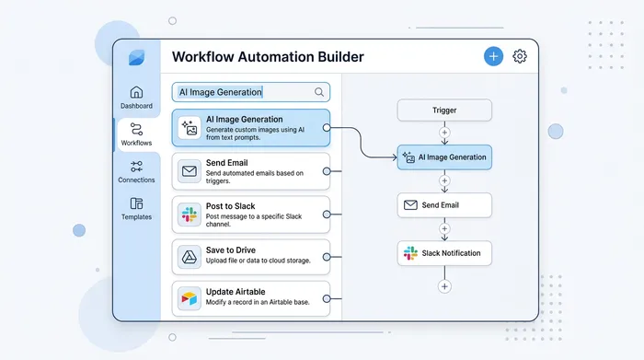Click the Send Email envelope card icon

click(x=190, y=171)
